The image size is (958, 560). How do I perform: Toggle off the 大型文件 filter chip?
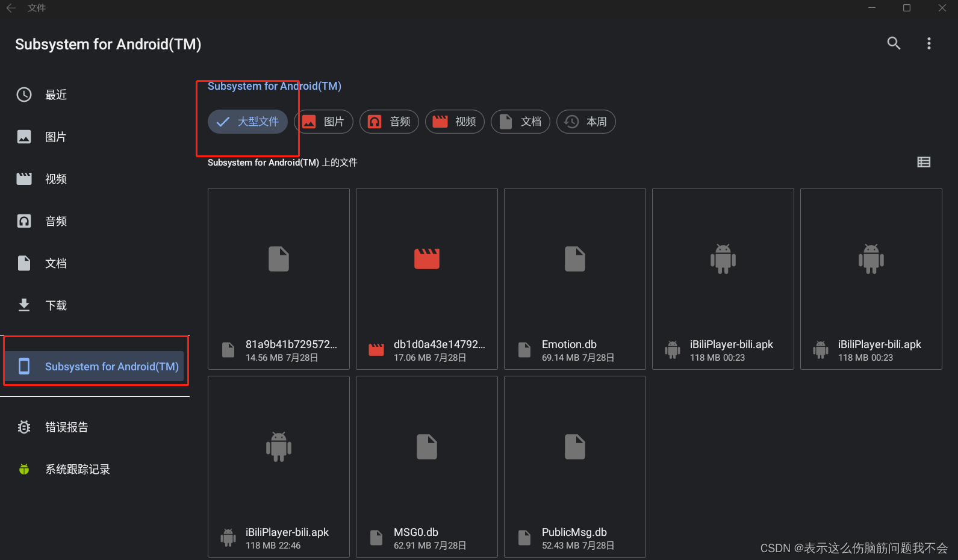click(247, 122)
